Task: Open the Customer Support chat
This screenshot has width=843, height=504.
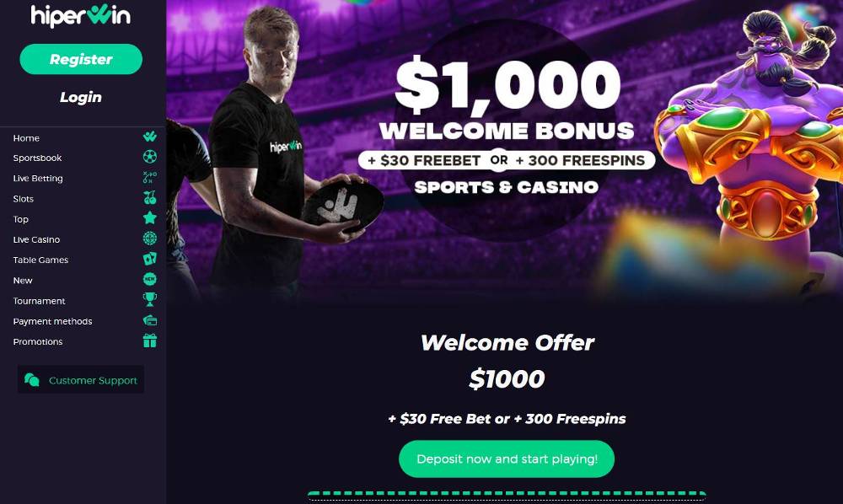Action: [81, 379]
